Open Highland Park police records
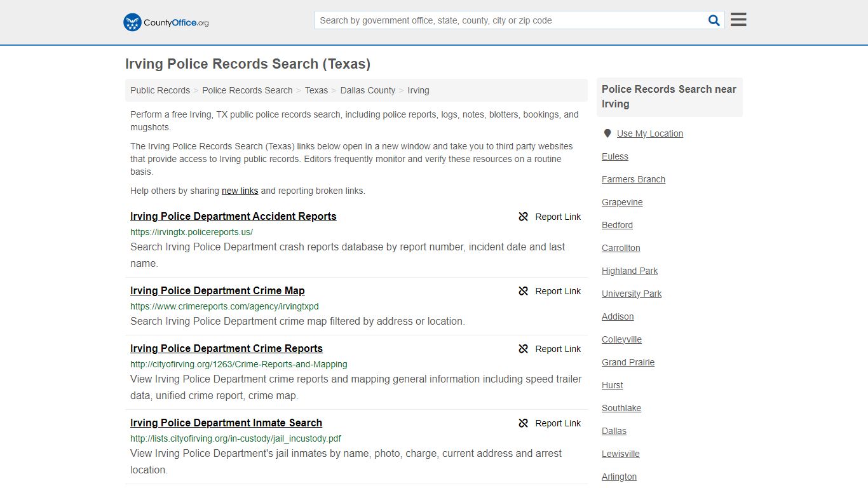The image size is (868, 488). pyautogui.click(x=630, y=271)
